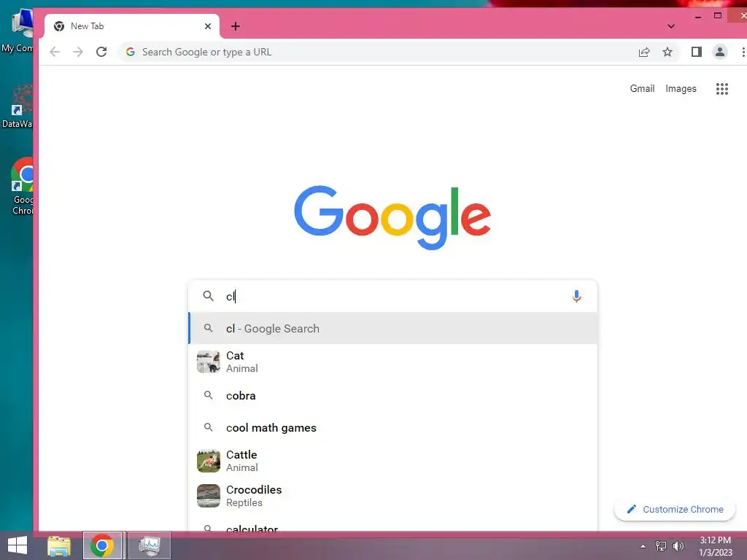The width and height of the screenshot is (747, 560).
Task: Open My Computer desktop icon
Action: click(18, 31)
